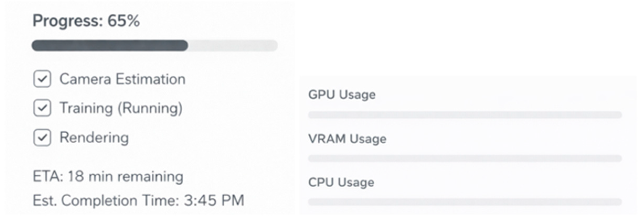Viewport: 644px width, 224px height.
Task: Click the CPU Usage meter bar
Action: tap(465, 202)
